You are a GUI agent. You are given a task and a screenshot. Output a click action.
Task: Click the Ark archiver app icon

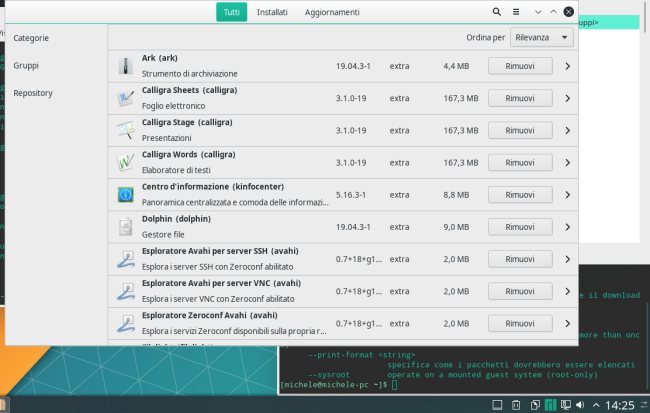click(126, 66)
